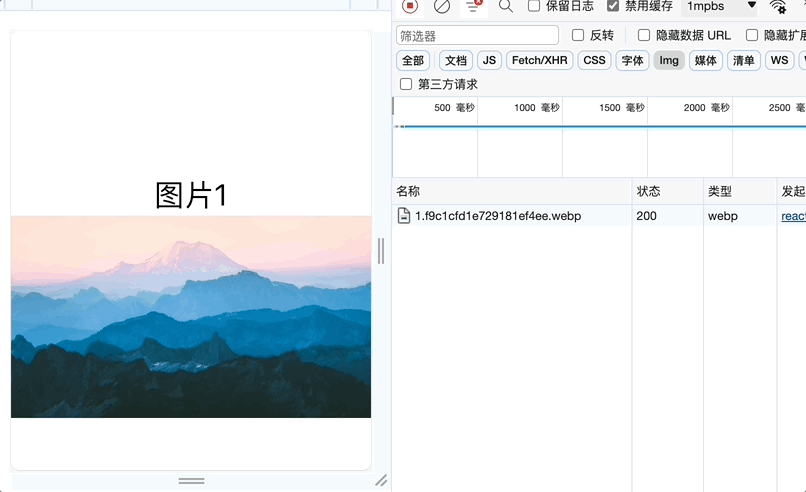Click the vertical device width resize handle
This screenshot has height=492, width=806.
coord(381,251)
